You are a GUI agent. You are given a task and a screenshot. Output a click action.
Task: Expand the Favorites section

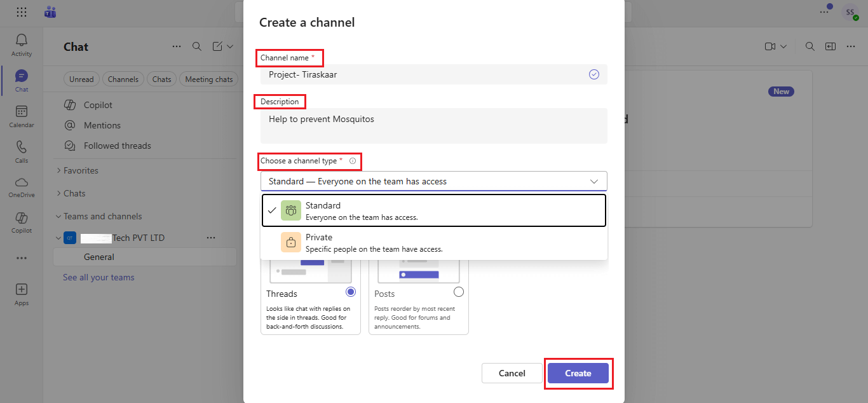(x=81, y=170)
